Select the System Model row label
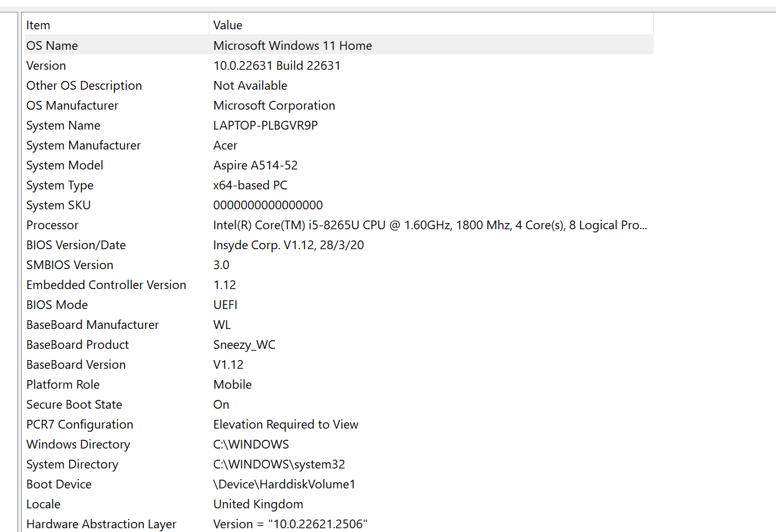Viewport: 776px width, 532px height. [65, 165]
